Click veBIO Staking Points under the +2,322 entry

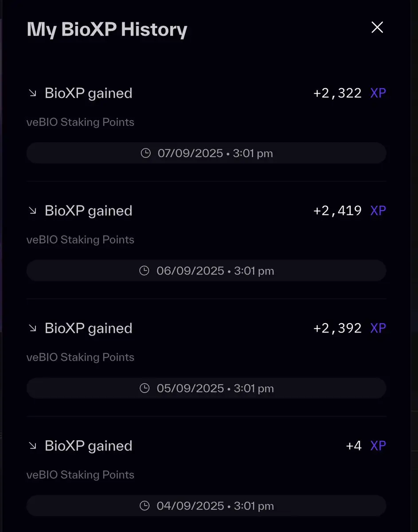pos(80,122)
